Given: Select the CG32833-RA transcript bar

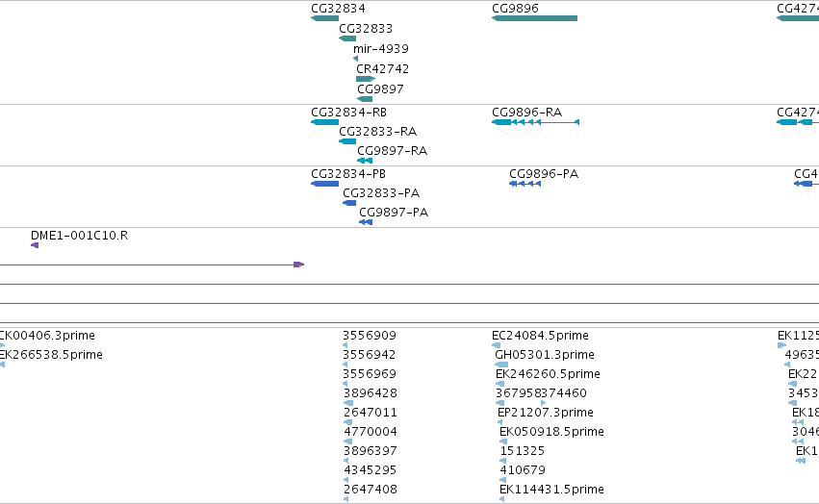Looking at the screenshot, I should coord(347,141).
